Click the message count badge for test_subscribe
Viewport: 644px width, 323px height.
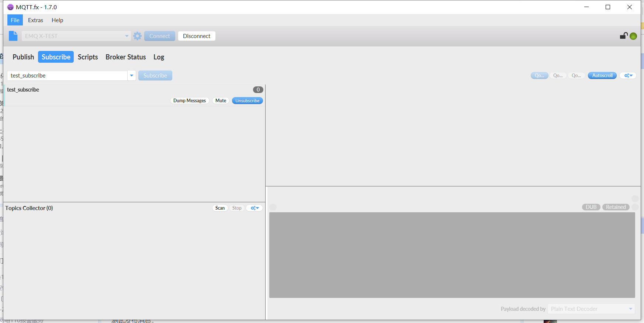click(258, 90)
